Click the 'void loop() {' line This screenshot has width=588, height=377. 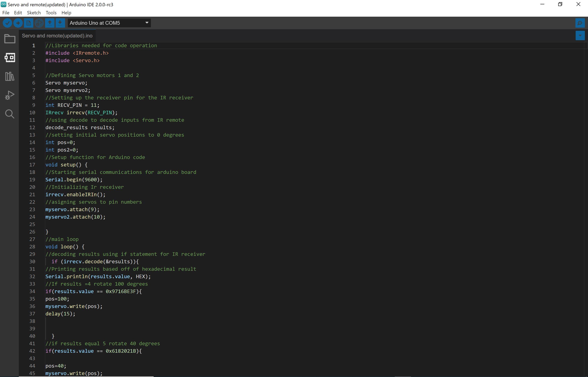pos(65,247)
